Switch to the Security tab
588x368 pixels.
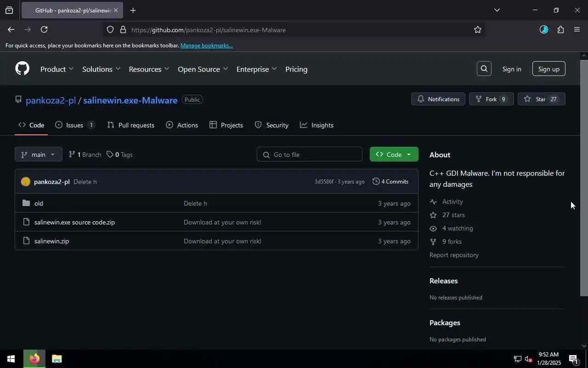[271, 125]
